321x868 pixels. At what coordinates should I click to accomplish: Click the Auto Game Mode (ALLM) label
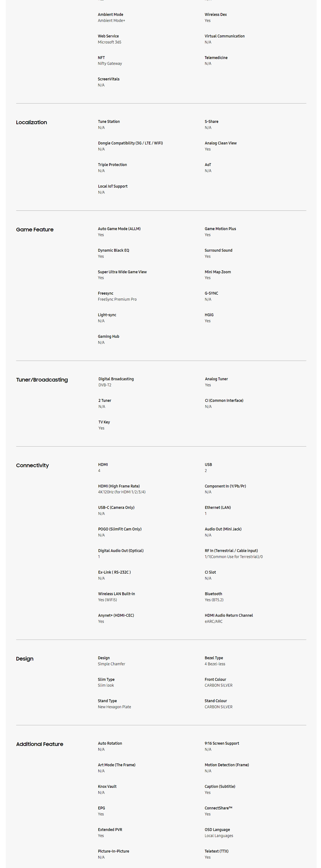tap(119, 229)
